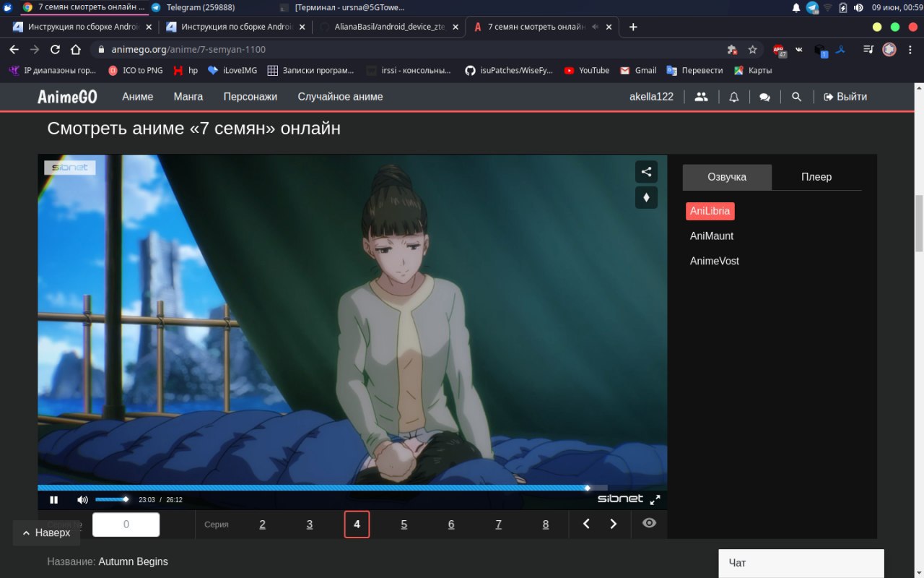This screenshot has height=578, width=924.
Task: Select episode 5
Action: pyautogui.click(x=404, y=525)
